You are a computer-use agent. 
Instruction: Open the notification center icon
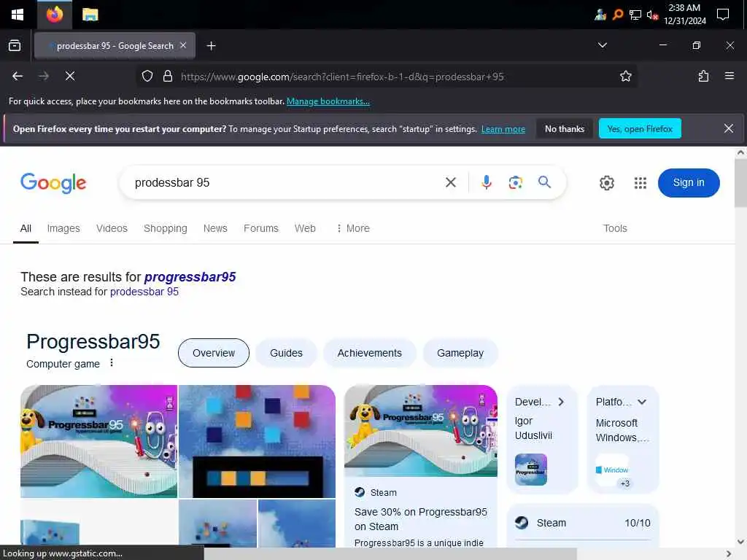[723, 15]
